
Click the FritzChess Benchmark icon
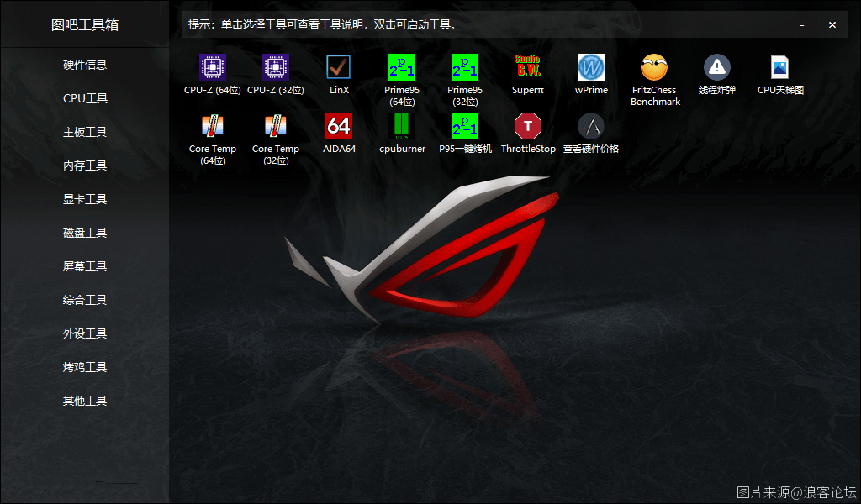pyautogui.click(x=654, y=67)
